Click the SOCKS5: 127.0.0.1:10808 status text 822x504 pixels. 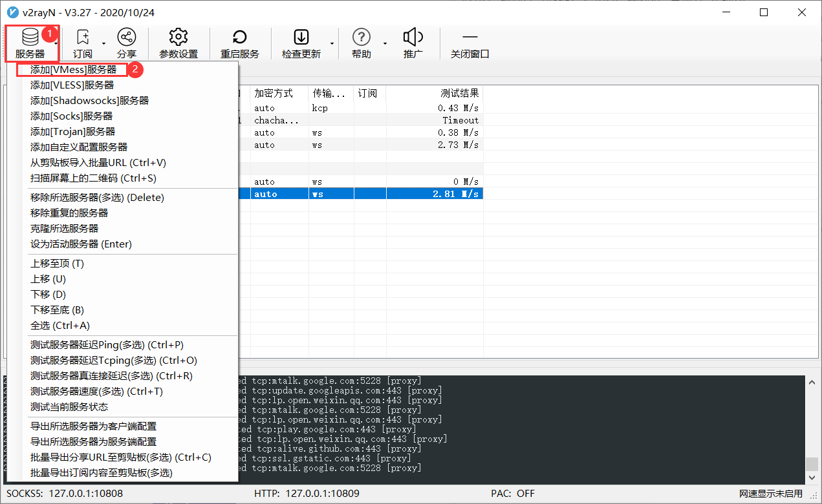click(64, 494)
